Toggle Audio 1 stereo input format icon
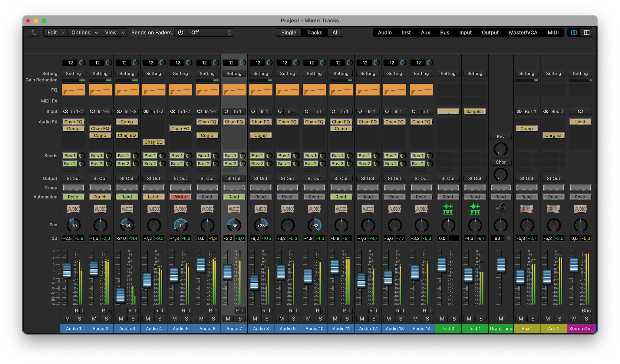620x364 pixels. 66,111
